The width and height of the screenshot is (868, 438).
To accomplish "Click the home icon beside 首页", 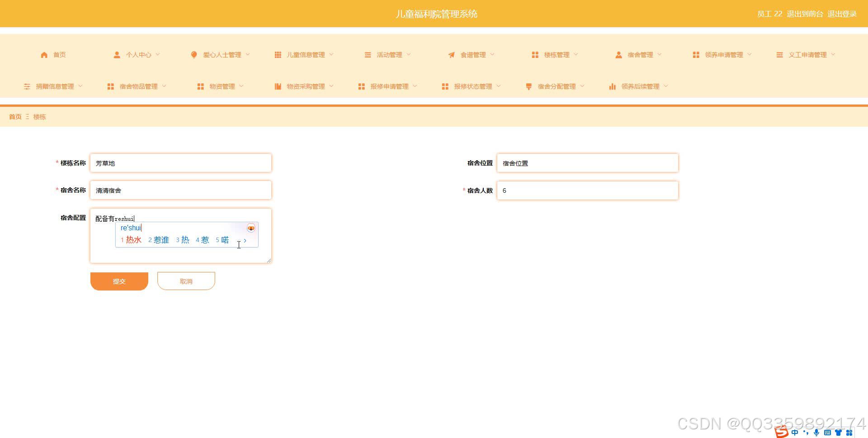I will click(44, 55).
